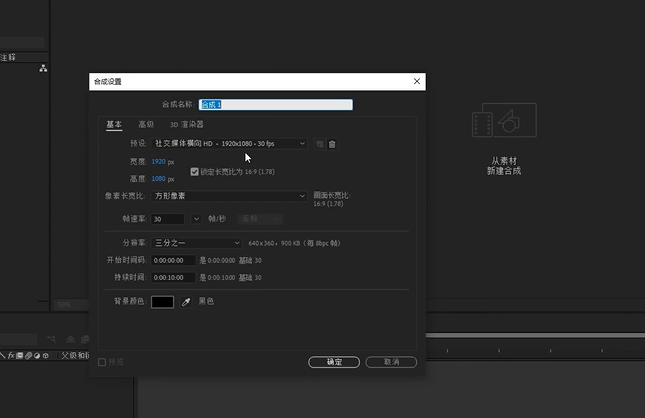
Task: Click the save preset icon beside Preset dropdown
Action: (320, 144)
